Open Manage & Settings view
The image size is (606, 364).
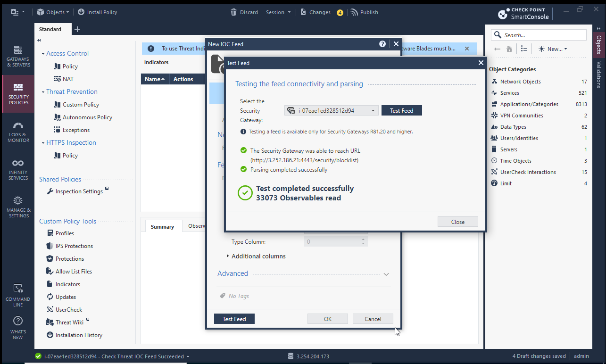click(x=18, y=207)
